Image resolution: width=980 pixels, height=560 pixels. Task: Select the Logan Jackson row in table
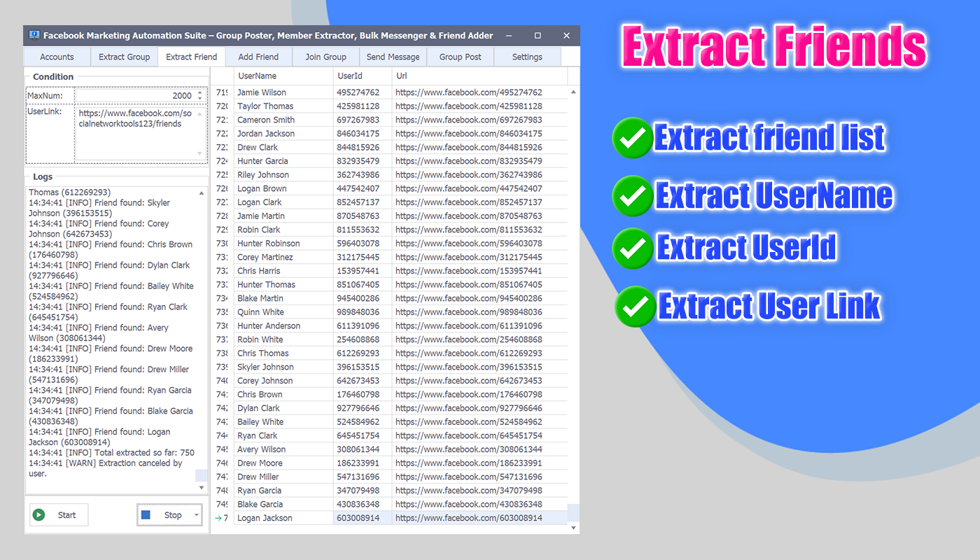pyautogui.click(x=389, y=518)
